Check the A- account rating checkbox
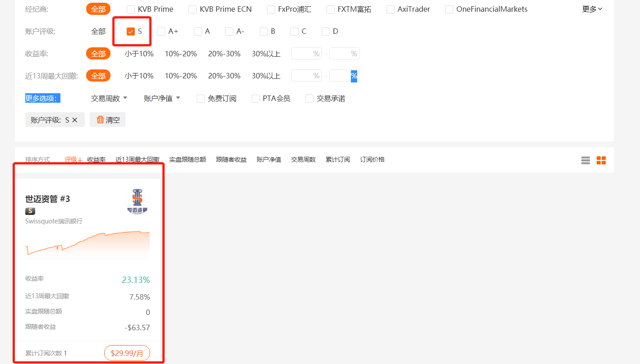640x364 pixels. pos(229,32)
